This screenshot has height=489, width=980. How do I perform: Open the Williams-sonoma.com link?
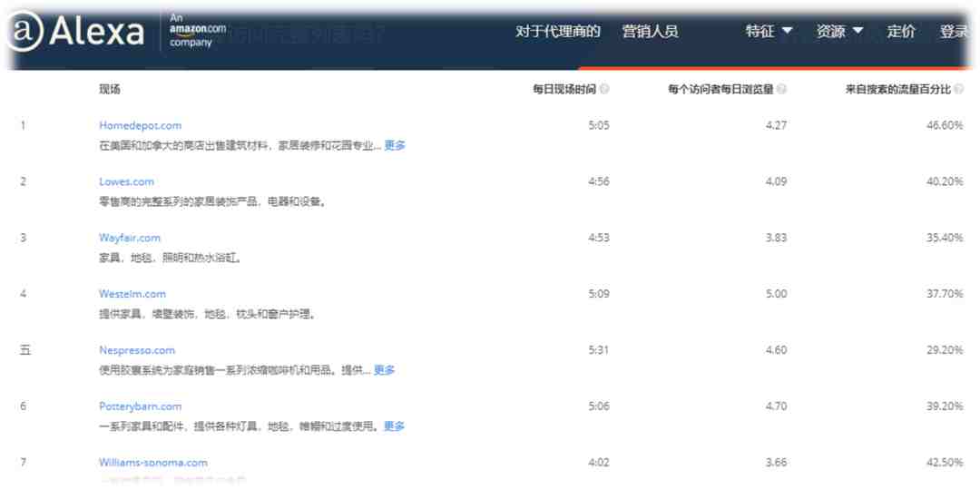153,463
